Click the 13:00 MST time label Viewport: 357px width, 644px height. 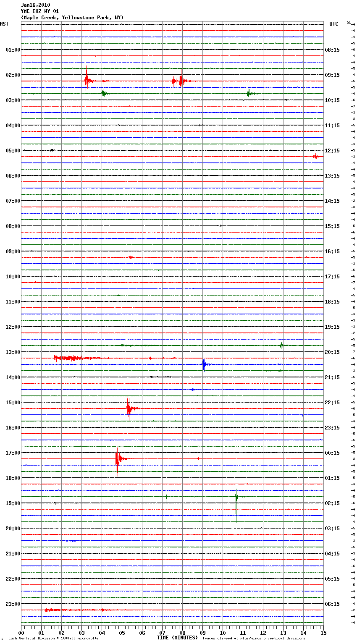point(13,352)
